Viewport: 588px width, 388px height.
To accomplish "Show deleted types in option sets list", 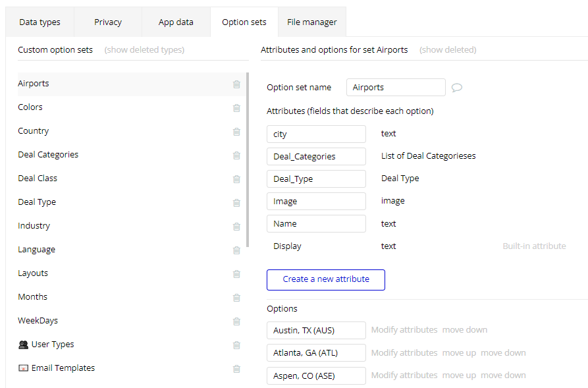I will pos(144,50).
